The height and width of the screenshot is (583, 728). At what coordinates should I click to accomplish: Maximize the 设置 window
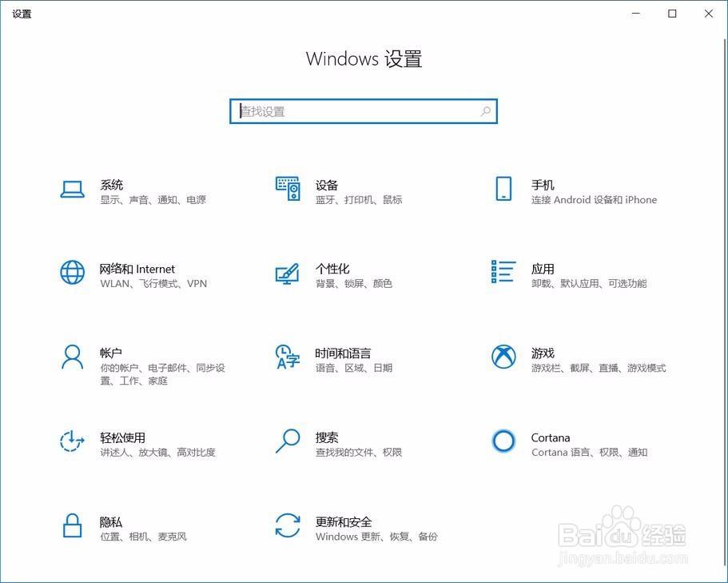pos(672,14)
